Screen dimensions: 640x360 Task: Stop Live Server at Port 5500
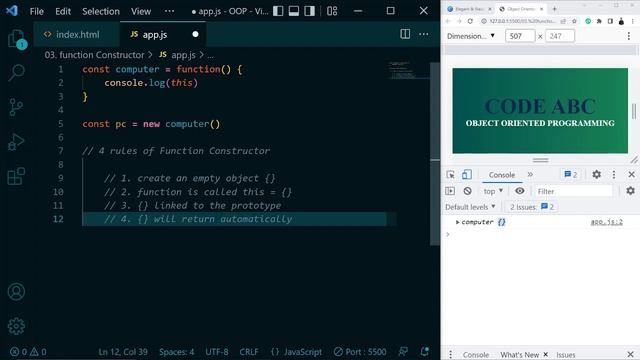click(360, 351)
